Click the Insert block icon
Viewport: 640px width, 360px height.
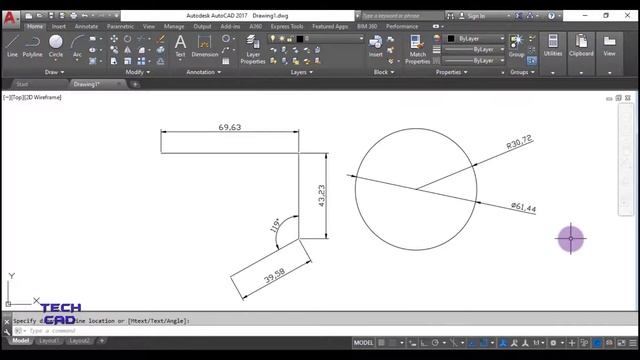point(376,46)
